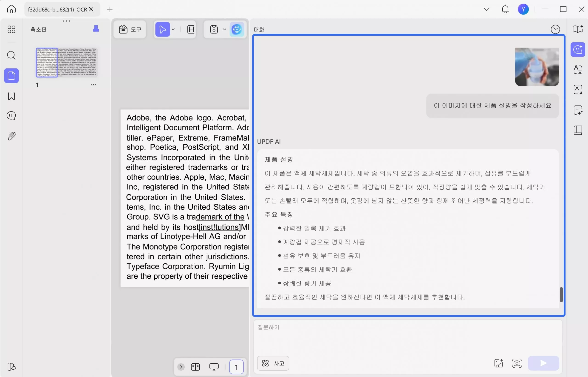
Task: Open the signature tool in the left sidebar
Action: (11, 366)
